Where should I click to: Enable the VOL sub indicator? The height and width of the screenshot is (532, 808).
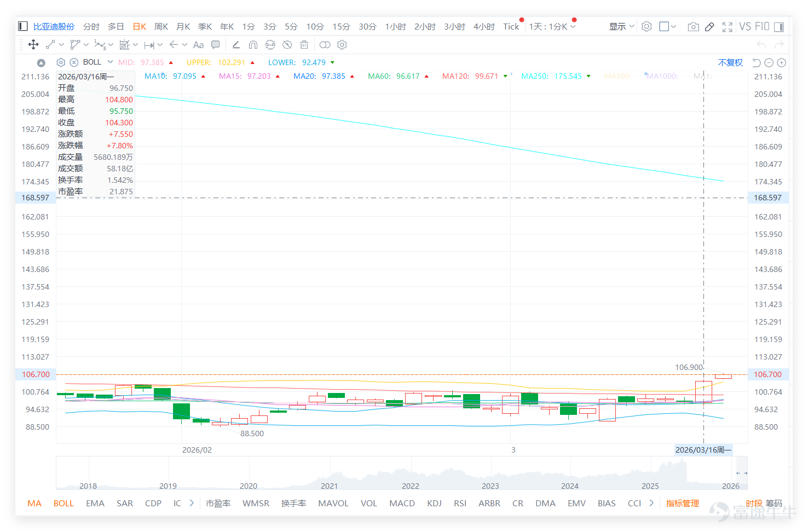(368, 503)
